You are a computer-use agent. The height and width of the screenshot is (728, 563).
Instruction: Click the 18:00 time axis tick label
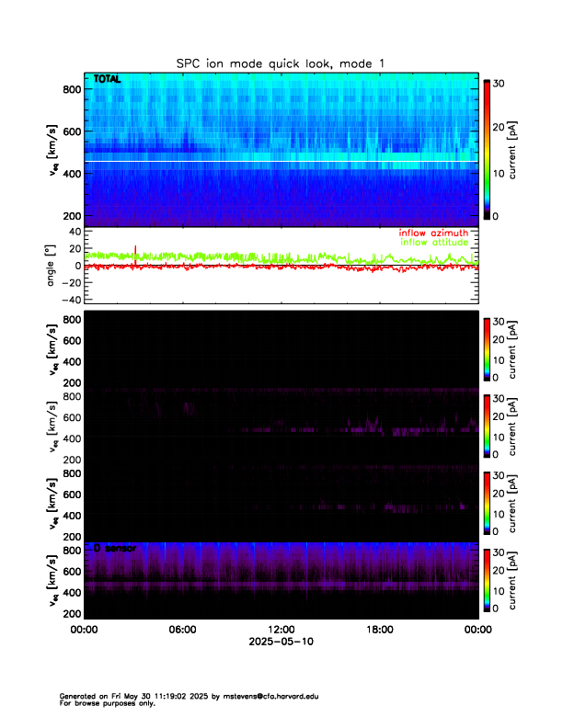click(379, 630)
